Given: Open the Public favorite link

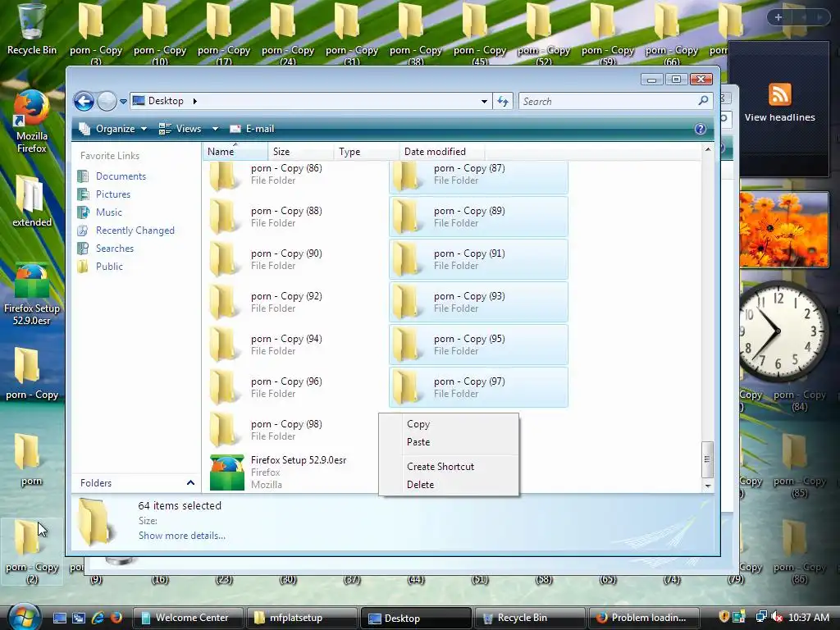Looking at the screenshot, I should click(109, 267).
